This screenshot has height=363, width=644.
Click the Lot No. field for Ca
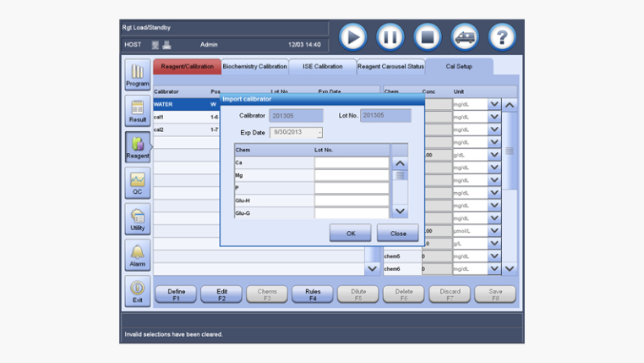[351, 162]
